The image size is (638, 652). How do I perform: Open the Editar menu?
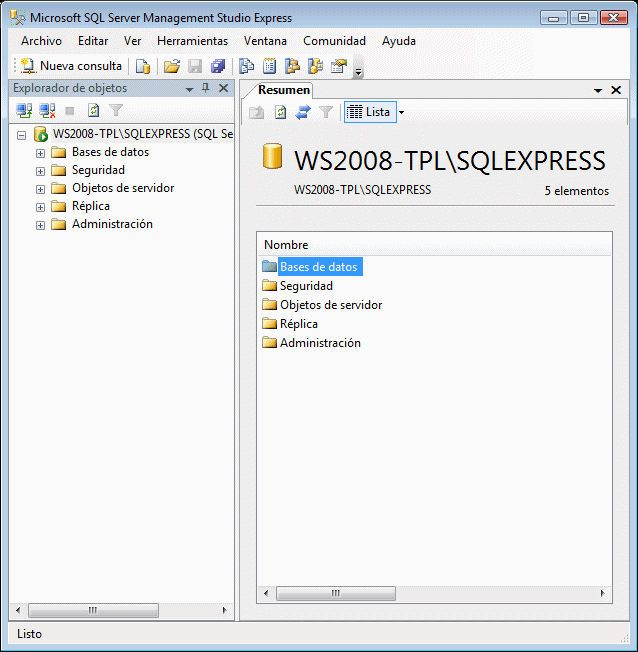tap(93, 41)
